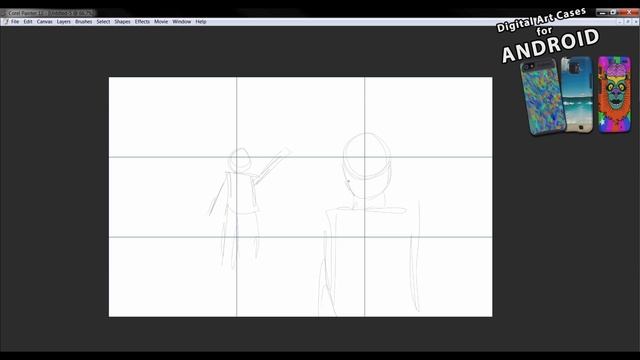Minimize the Corel Painter application window
Image resolution: width=640 pixels, height=360 pixels.
click(x=602, y=13)
